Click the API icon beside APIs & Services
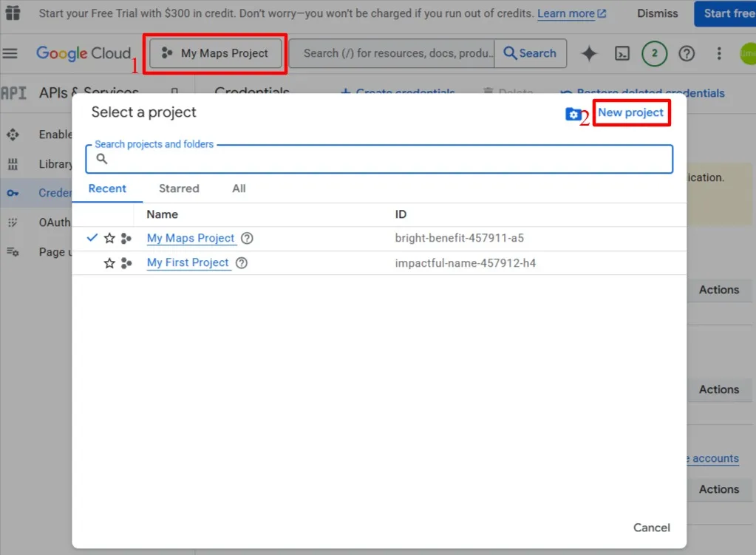Viewport: 756px width, 555px height. pos(13,92)
